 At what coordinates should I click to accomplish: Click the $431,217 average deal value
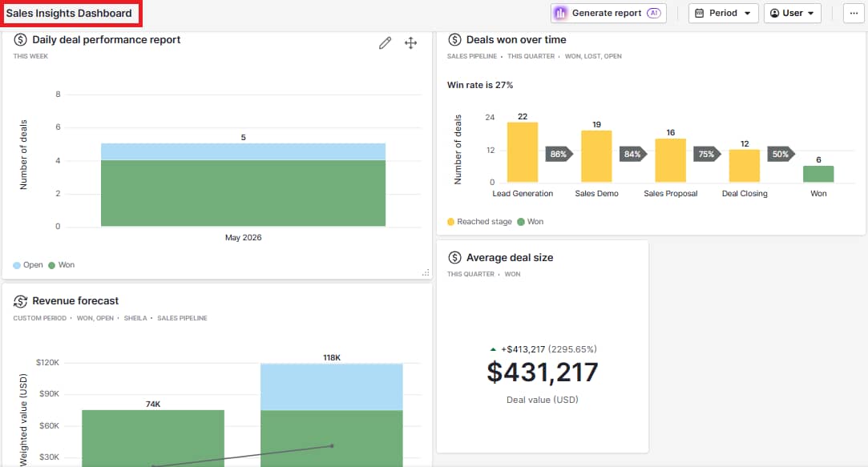[x=543, y=372]
